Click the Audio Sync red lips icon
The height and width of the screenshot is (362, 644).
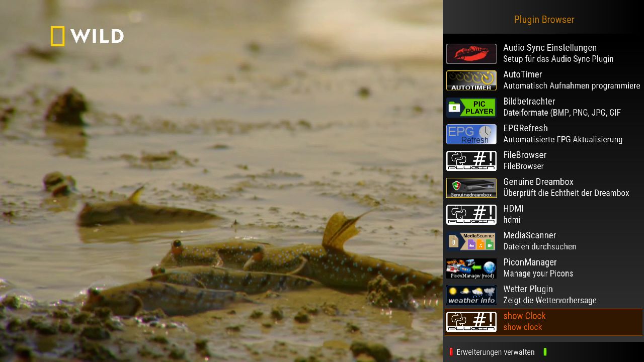pyautogui.click(x=471, y=54)
